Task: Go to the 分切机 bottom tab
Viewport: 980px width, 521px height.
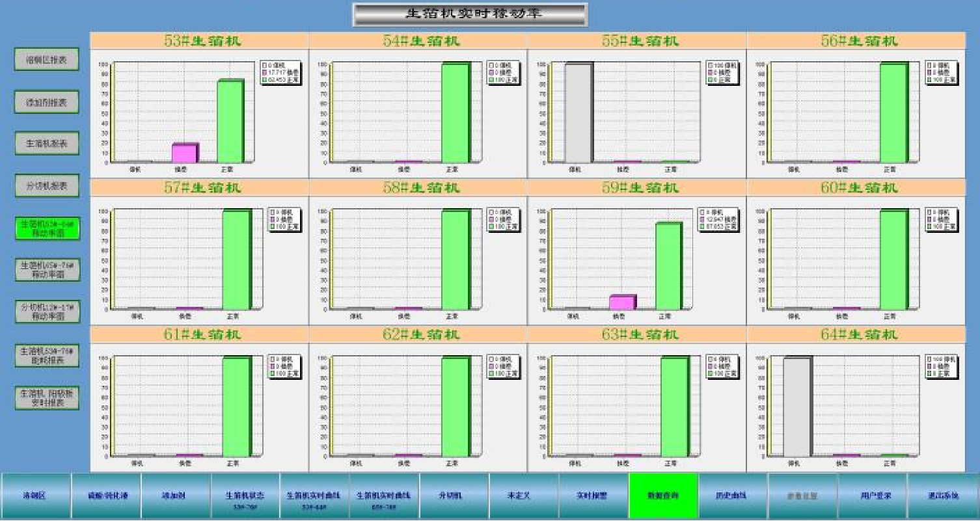Action: (454, 496)
